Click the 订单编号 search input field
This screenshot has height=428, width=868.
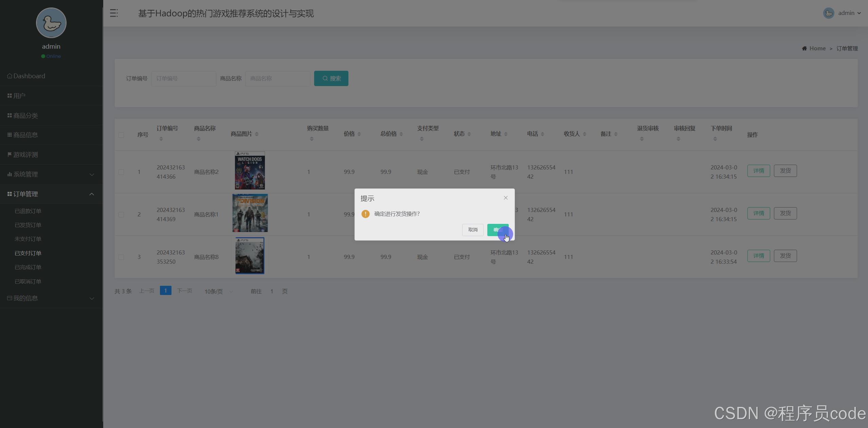pos(184,78)
